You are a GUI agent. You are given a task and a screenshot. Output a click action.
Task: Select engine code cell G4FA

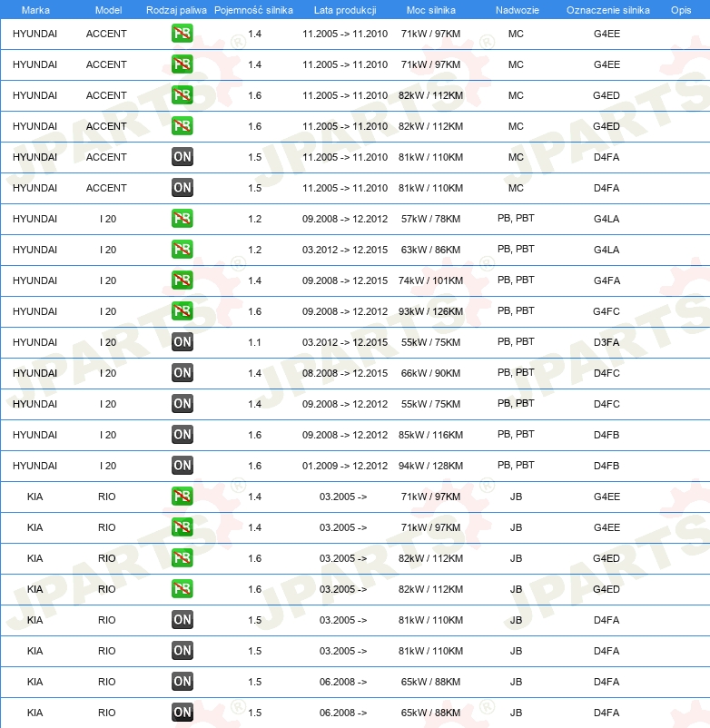(606, 280)
